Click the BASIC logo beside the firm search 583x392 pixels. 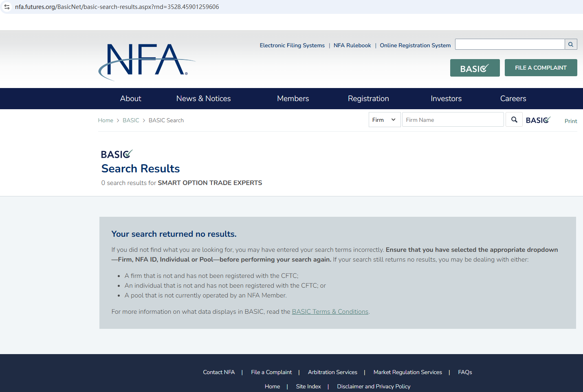click(x=538, y=120)
